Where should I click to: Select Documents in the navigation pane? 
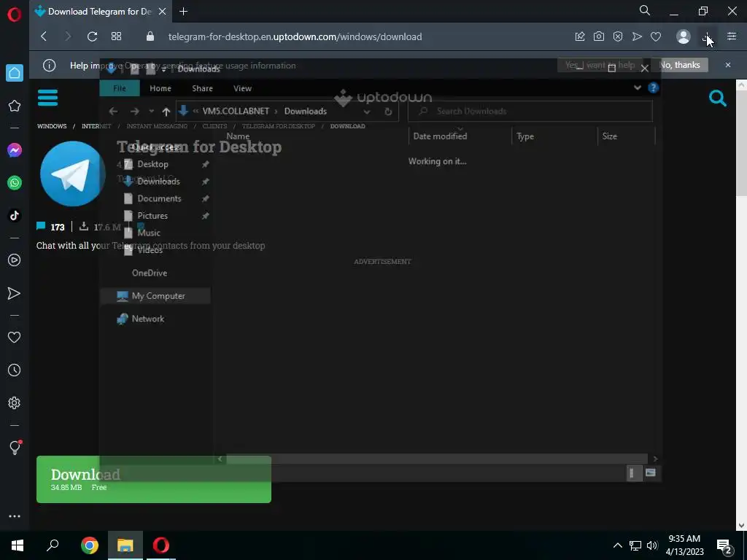tap(159, 198)
